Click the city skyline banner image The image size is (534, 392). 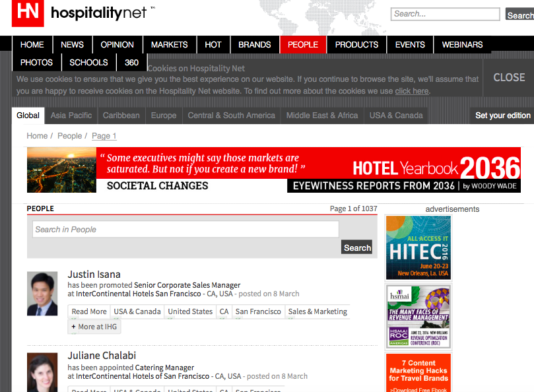pyautogui.click(x=61, y=170)
